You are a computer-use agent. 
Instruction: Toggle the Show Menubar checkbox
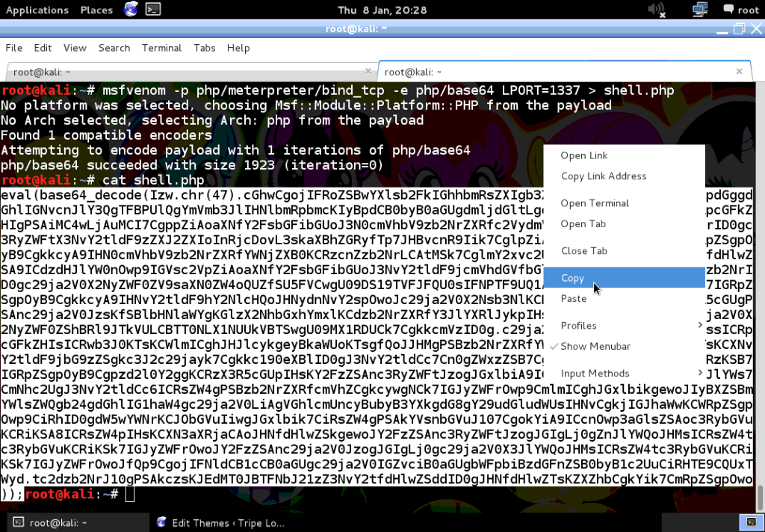click(624, 346)
